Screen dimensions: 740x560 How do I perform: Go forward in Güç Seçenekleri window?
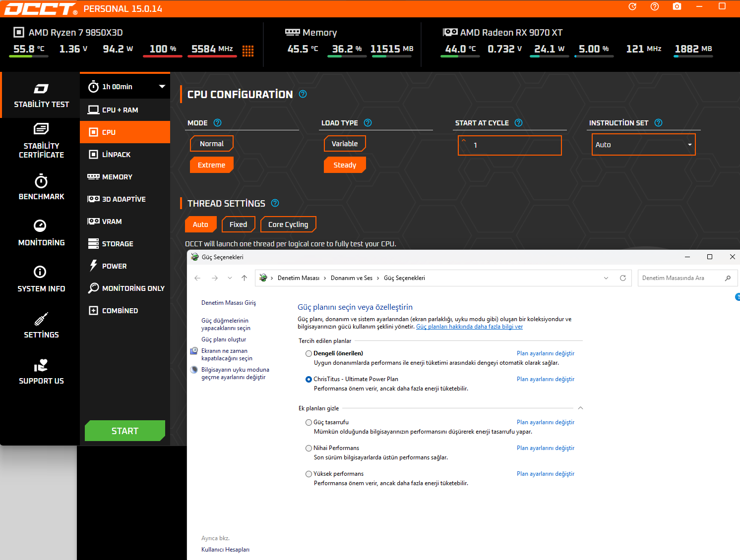(215, 278)
